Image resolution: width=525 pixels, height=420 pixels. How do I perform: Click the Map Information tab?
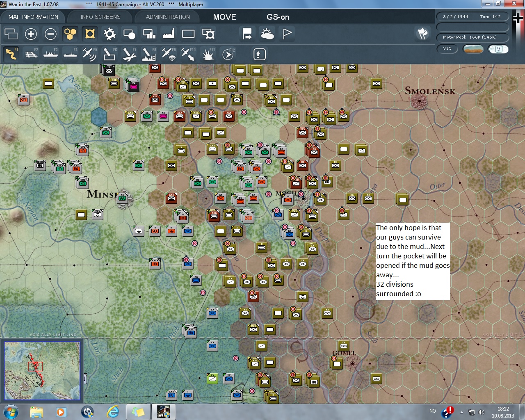point(33,17)
